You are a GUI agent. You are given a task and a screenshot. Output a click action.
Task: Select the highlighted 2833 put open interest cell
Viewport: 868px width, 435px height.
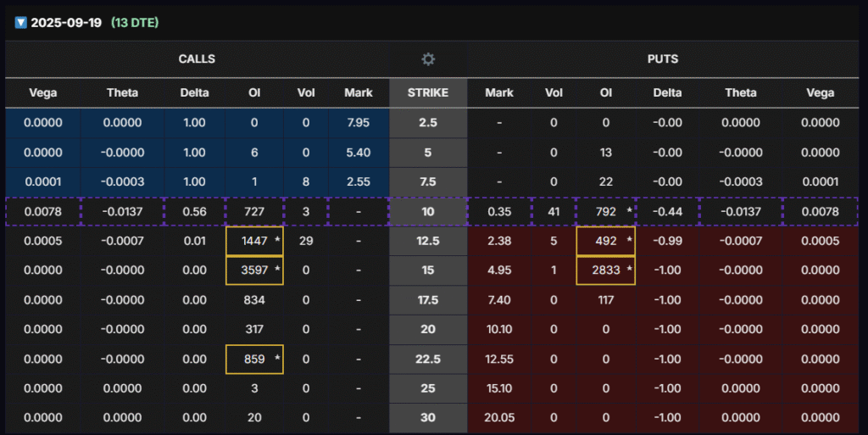605,270
